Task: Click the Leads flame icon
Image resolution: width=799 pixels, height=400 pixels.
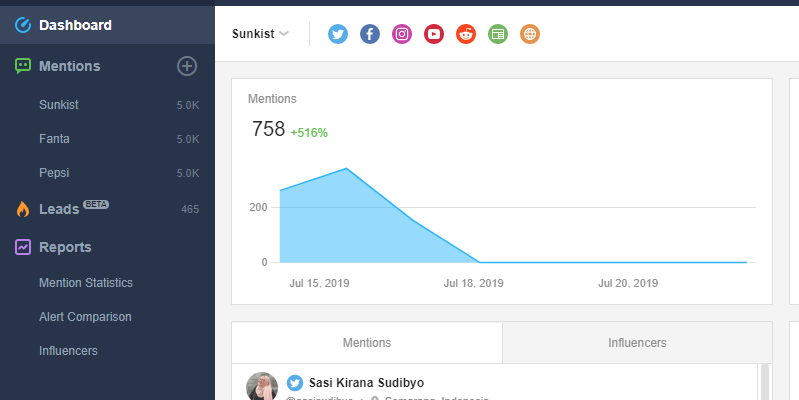Action: (x=23, y=209)
